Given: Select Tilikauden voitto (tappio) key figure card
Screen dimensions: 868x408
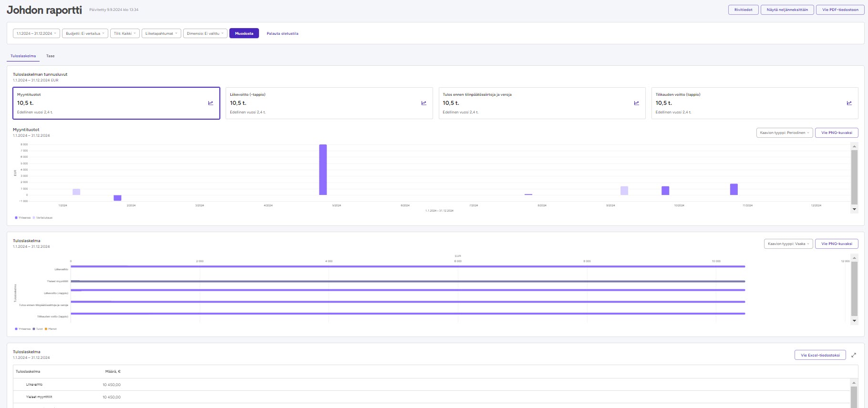Looking at the screenshot, I should [754, 103].
